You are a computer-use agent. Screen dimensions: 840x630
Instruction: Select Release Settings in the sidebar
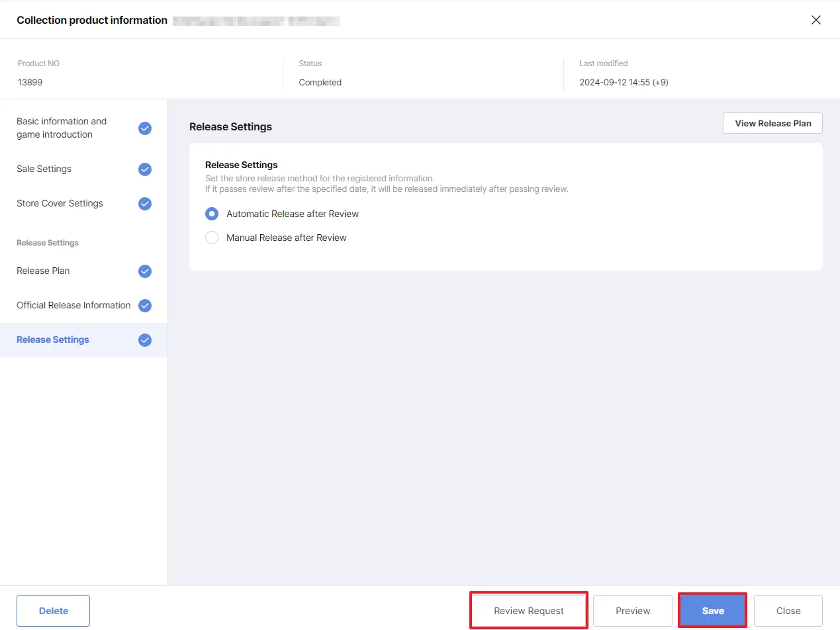tap(53, 339)
